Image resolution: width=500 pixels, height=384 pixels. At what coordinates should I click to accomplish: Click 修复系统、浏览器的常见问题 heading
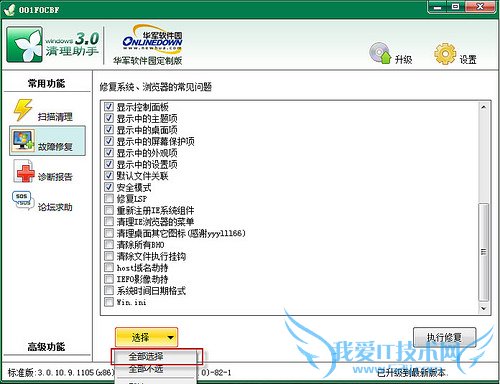click(156, 87)
